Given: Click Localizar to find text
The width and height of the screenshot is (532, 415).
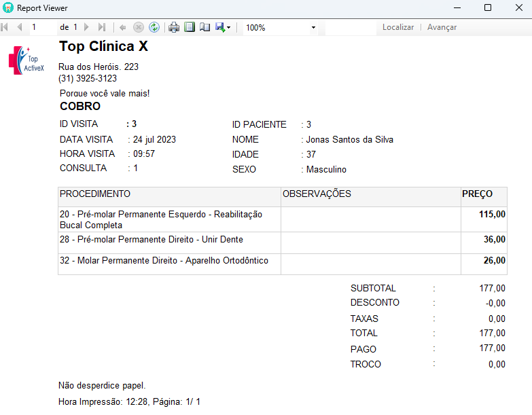Looking at the screenshot, I should pyautogui.click(x=398, y=27).
